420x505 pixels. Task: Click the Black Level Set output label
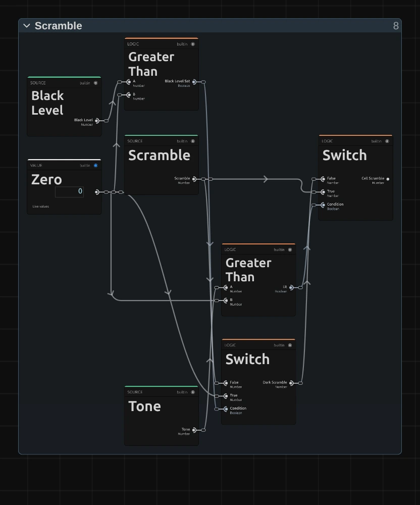pos(177,81)
